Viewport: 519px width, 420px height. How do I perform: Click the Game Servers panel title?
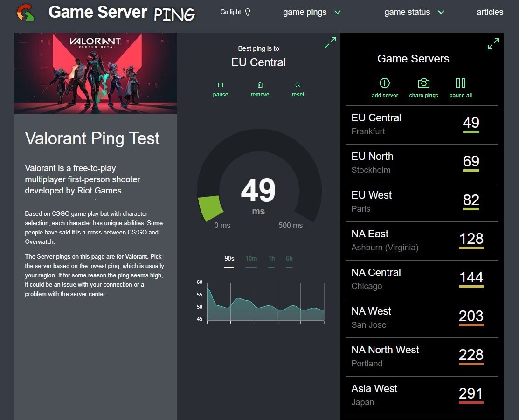(413, 59)
